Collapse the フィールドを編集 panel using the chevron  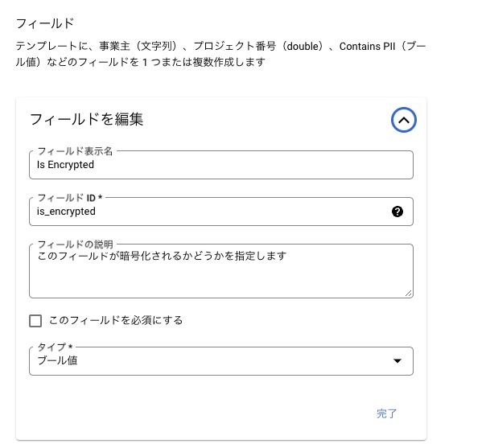point(404,120)
